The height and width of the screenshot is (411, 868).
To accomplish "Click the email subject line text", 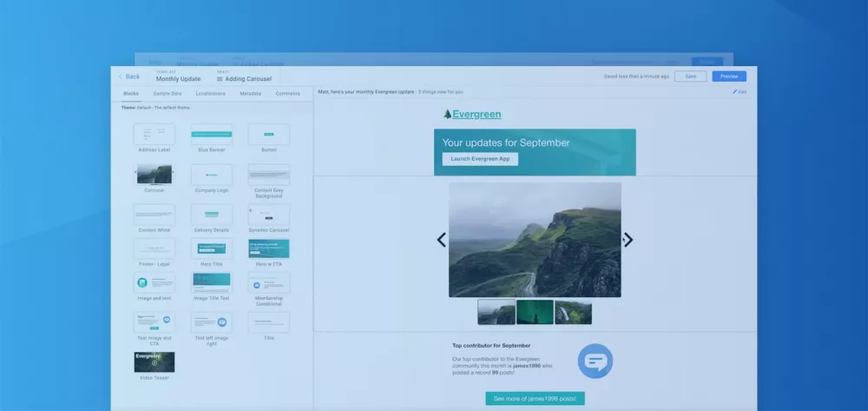I will (391, 92).
